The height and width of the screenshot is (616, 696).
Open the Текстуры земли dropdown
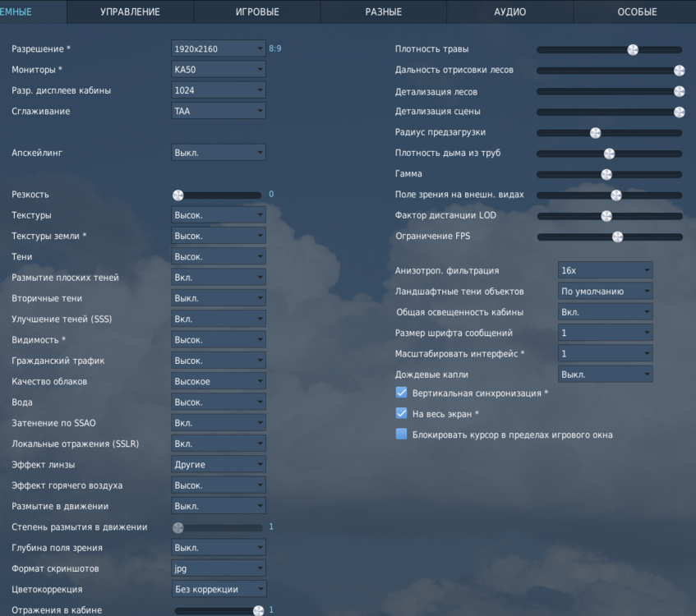[219, 236]
